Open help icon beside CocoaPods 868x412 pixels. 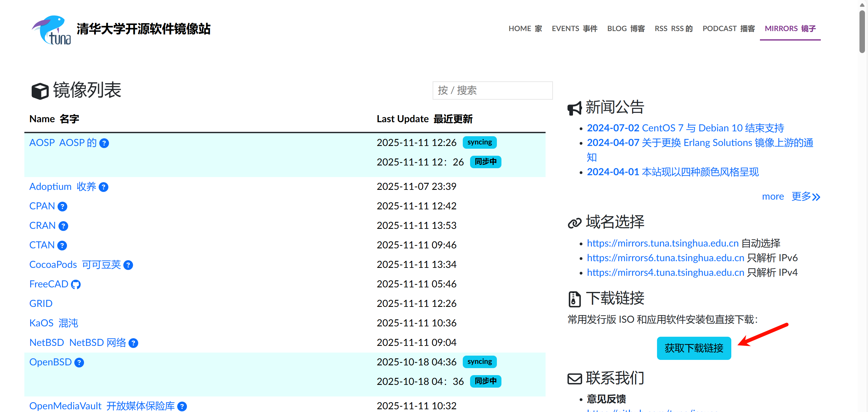[x=128, y=265]
